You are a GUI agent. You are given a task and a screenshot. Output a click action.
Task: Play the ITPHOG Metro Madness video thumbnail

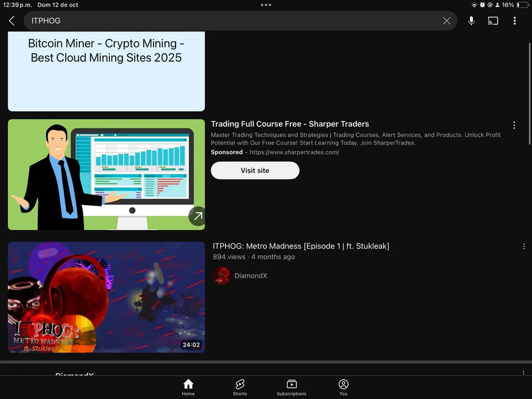point(106,297)
